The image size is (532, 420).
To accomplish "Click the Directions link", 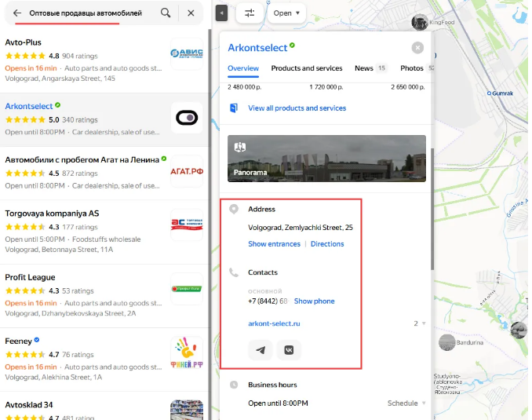I will [x=327, y=244].
